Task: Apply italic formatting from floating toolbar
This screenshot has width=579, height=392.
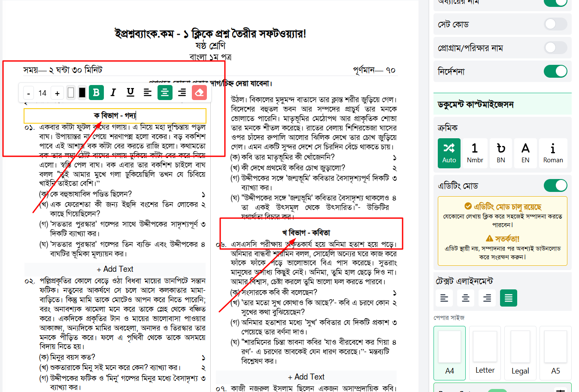Action: [x=113, y=92]
